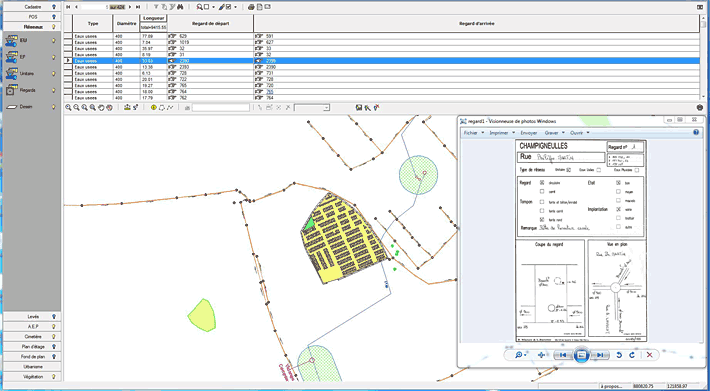The height and width of the screenshot is (391, 710).
Task: Click Envoyer in the photo viewer menu
Action: [529, 133]
